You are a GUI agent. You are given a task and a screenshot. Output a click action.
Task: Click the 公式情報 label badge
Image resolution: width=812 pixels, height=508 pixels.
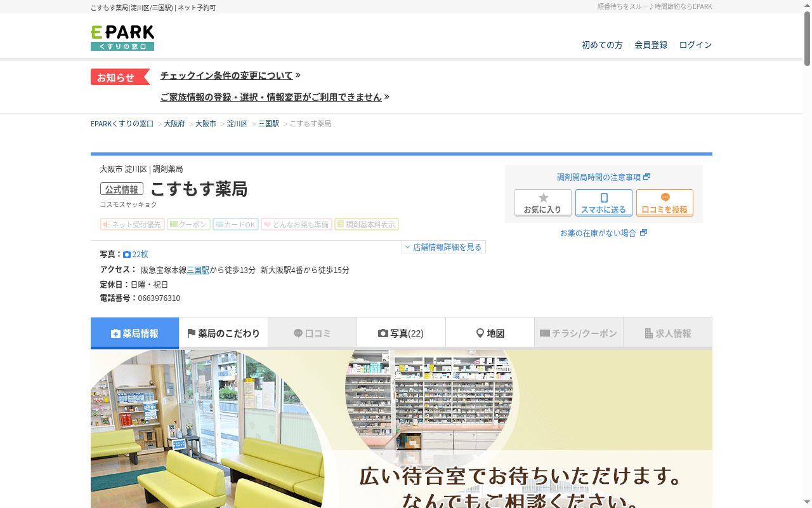click(122, 189)
